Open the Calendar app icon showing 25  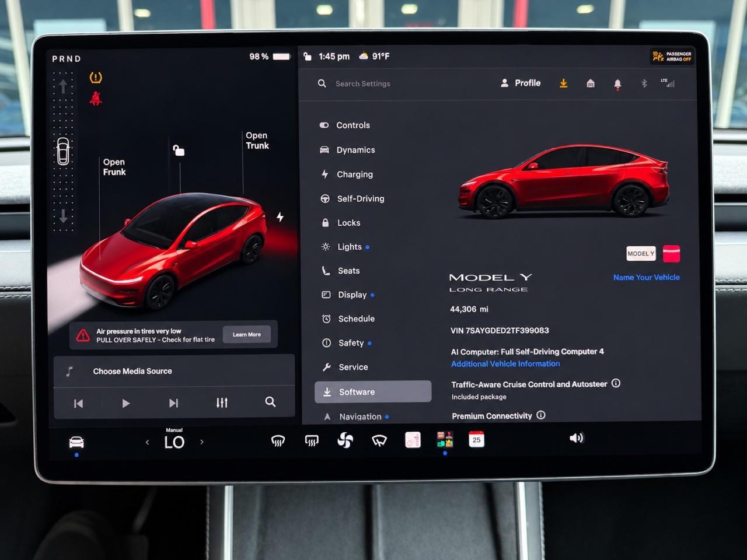476,439
